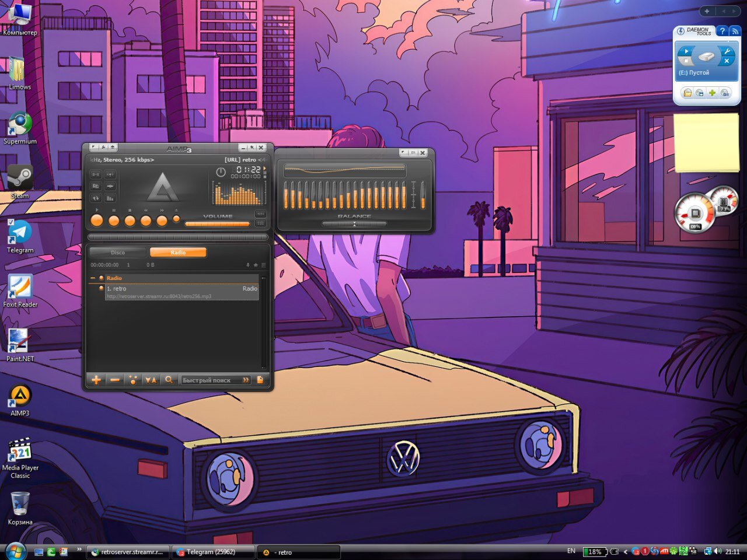The width and height of the screenshot is (747, 560).
Task: Click the power shutdown timer icon
Action: [x=221, y=172]
